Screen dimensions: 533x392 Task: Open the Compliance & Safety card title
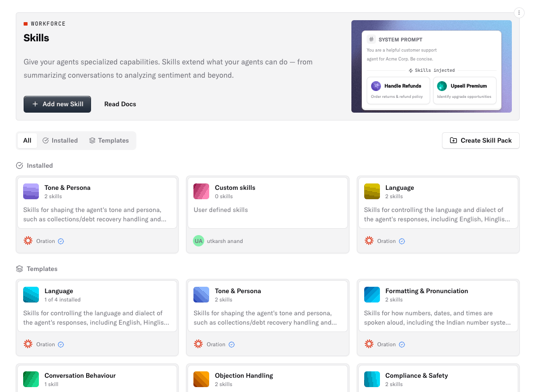point(416,376)
